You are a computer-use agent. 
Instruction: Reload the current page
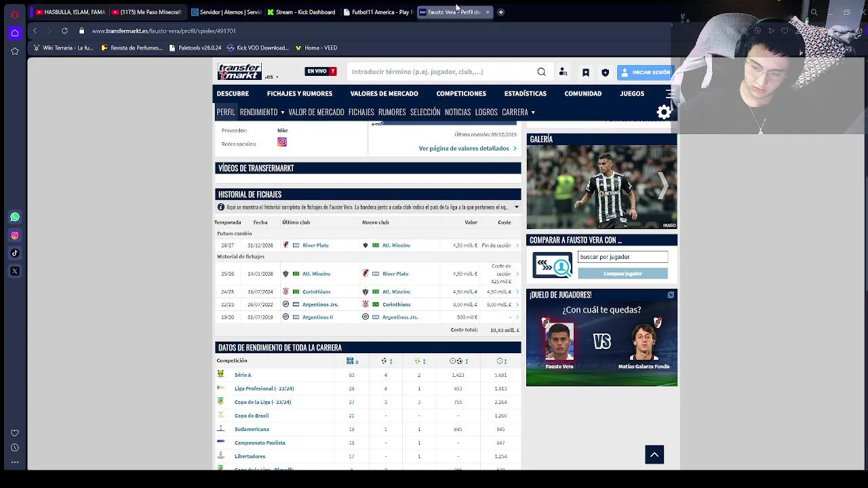[64, 30]
